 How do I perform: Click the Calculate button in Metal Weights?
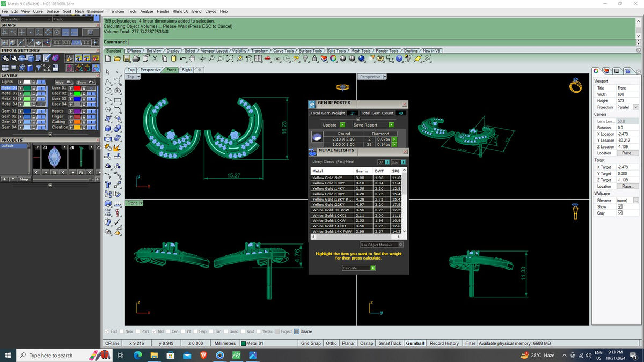pos(358,268)
